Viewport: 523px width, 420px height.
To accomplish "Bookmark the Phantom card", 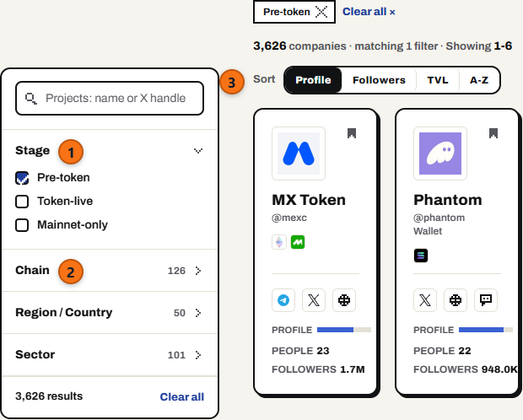I will click(493, 133).
